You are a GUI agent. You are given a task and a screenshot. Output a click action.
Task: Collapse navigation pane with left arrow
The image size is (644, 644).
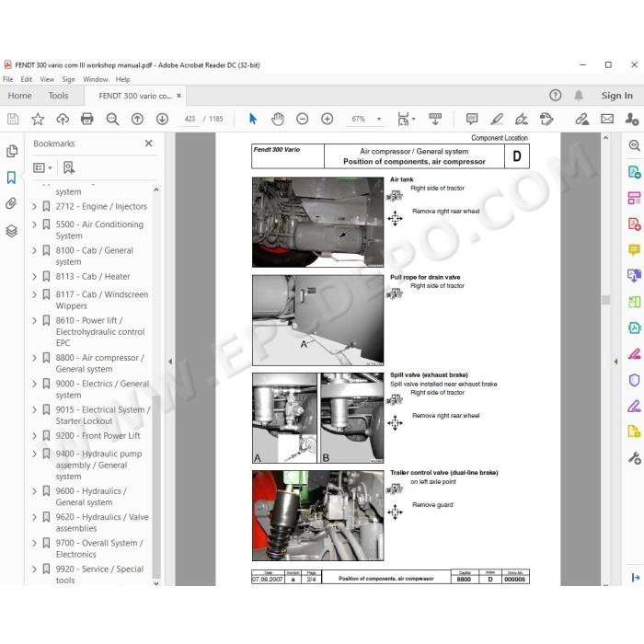pyautogui.click(x=170, y=362)
